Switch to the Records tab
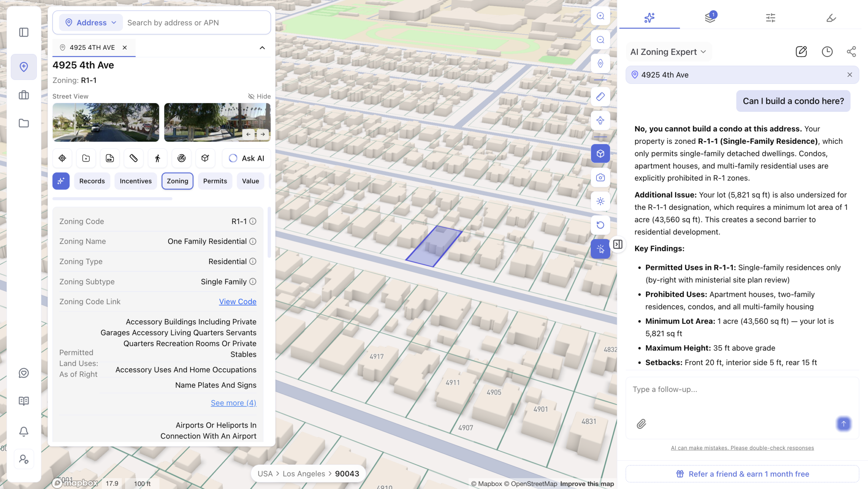 [92, 181]
